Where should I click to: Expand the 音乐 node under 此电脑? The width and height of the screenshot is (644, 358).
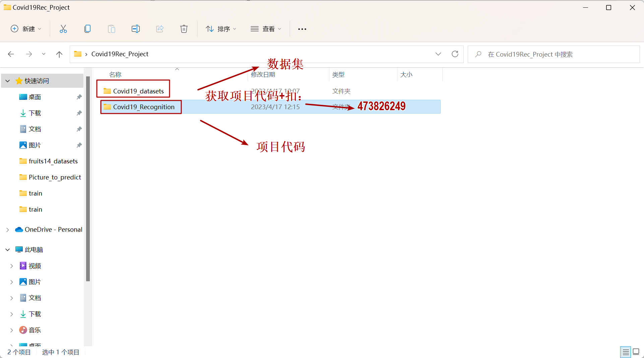click(x=12, y=330)
